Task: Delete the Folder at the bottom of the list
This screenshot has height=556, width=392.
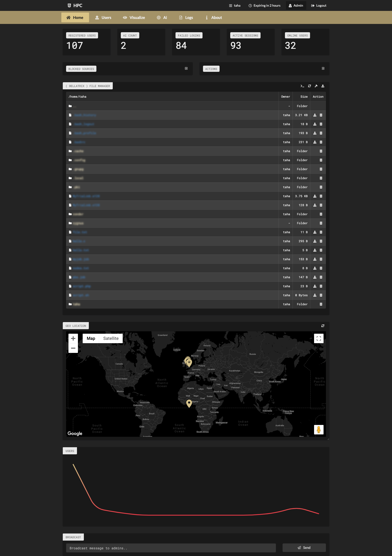Action: [321, 304]
